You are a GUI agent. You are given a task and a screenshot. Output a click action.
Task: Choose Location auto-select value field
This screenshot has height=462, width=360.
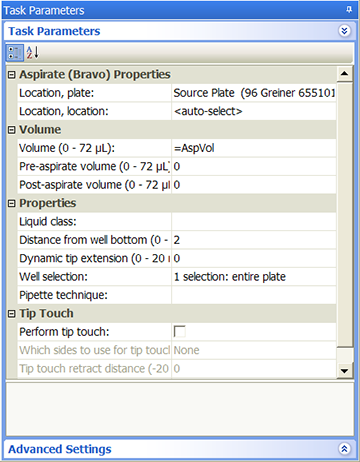coord(254,111)
